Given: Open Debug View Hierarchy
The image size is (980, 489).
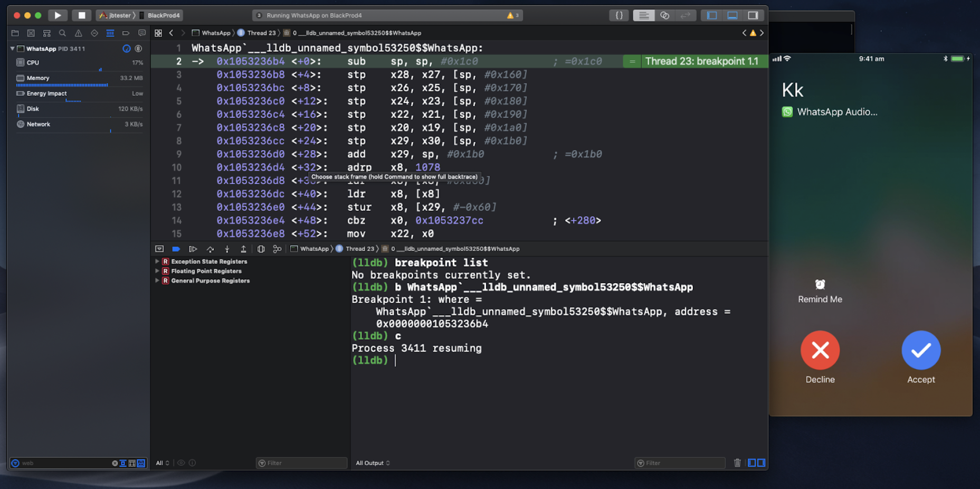Looking at the screenshot, I should 261,249.
